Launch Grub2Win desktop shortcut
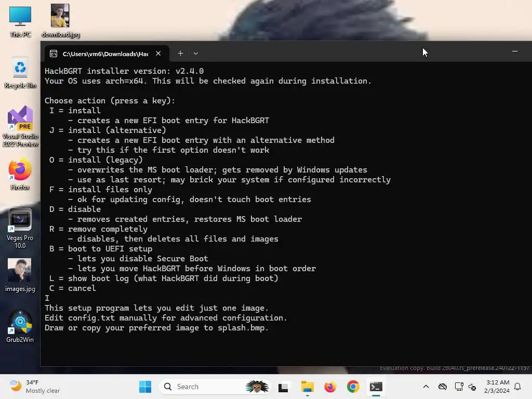532x399 pixels. click(20, 326)
